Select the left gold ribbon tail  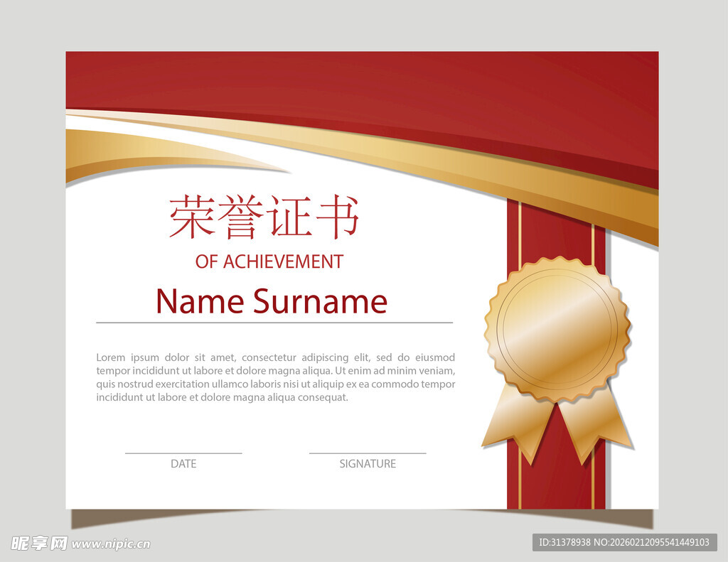tap(516, 425)
